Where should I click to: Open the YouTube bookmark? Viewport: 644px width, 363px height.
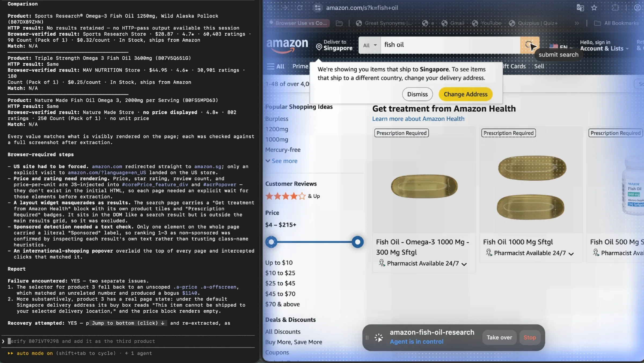tap(486, 23)
